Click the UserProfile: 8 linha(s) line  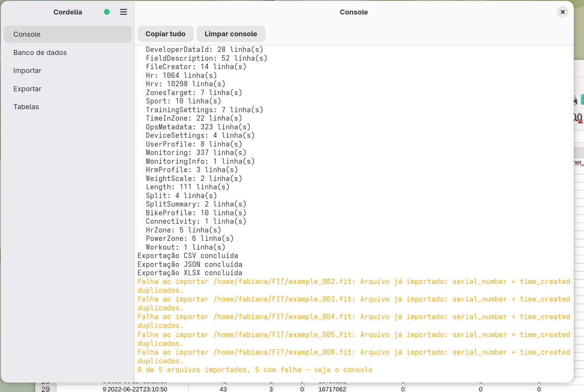(194, 144)
